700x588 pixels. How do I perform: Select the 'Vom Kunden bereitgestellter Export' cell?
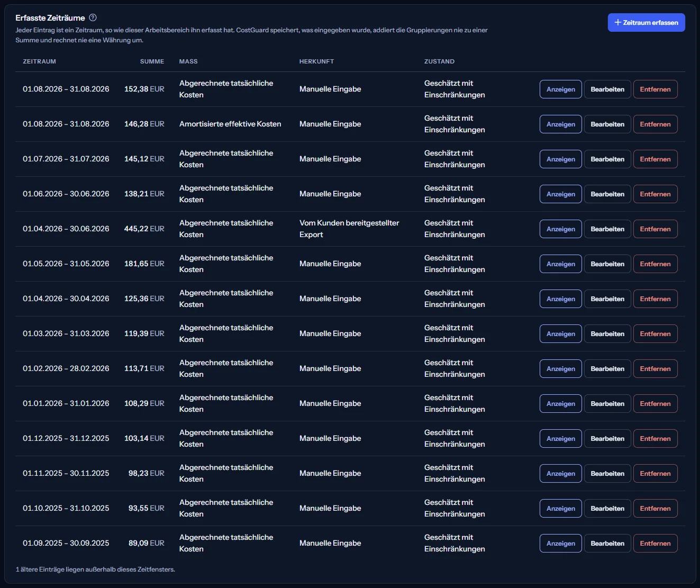tap(349, 229)
